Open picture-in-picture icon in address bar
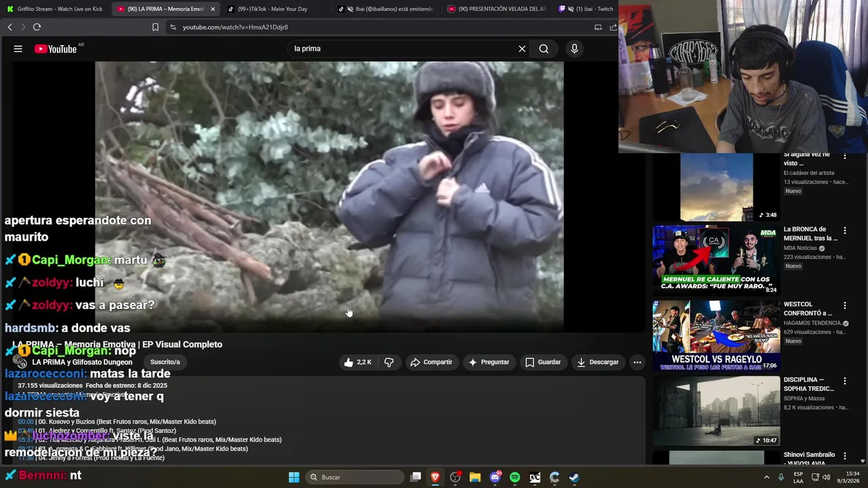 pyautogui.click(x=598, y=27)
